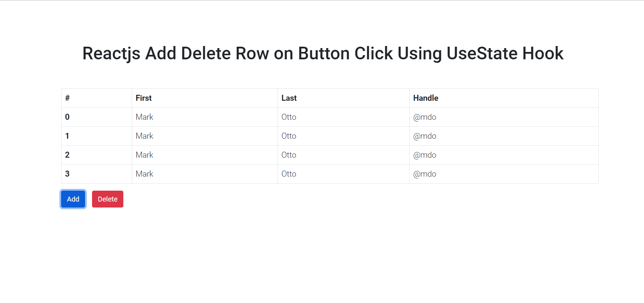Screen dimensions: 644x303
Task: Click Mark in row 3
Action: coord(144,174)
